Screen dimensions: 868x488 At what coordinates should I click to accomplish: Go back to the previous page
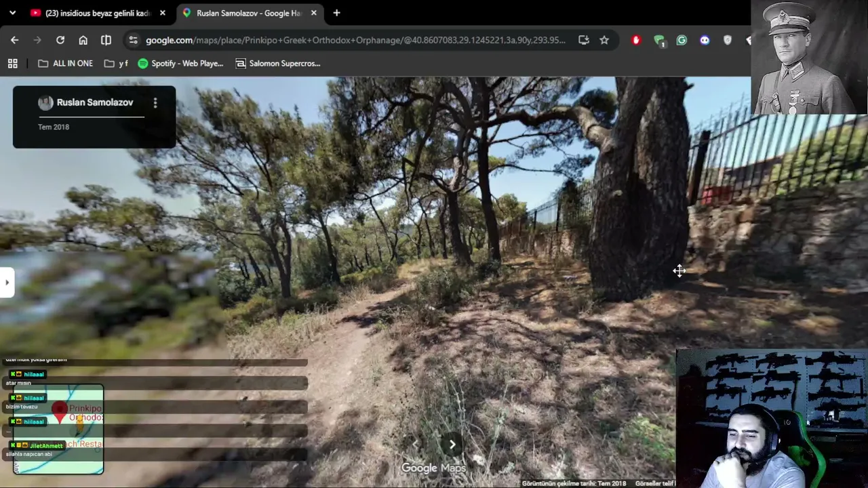(x=14, y=40)
